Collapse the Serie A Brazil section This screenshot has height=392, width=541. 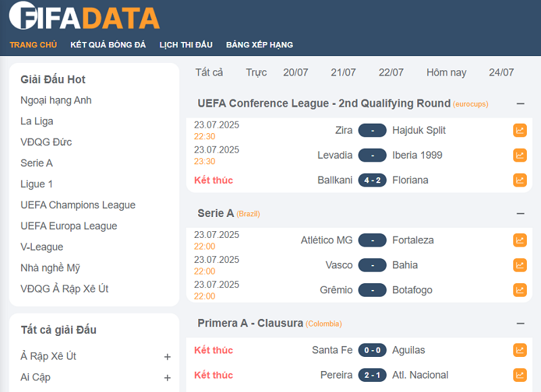(520, 214)
